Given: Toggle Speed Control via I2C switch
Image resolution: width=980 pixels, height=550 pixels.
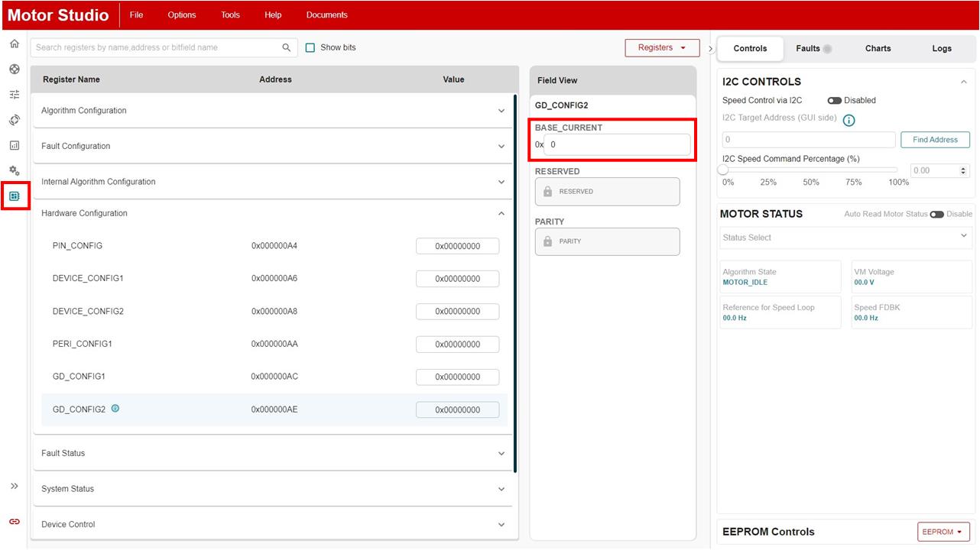Looking at the screenshot, I should click(x=834, y=101).
